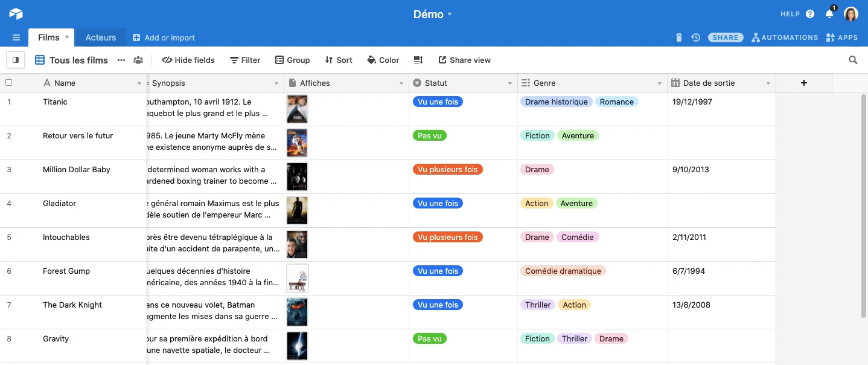Open the hamburger tables list menu
Screen dimensions: 868x365
16,37
